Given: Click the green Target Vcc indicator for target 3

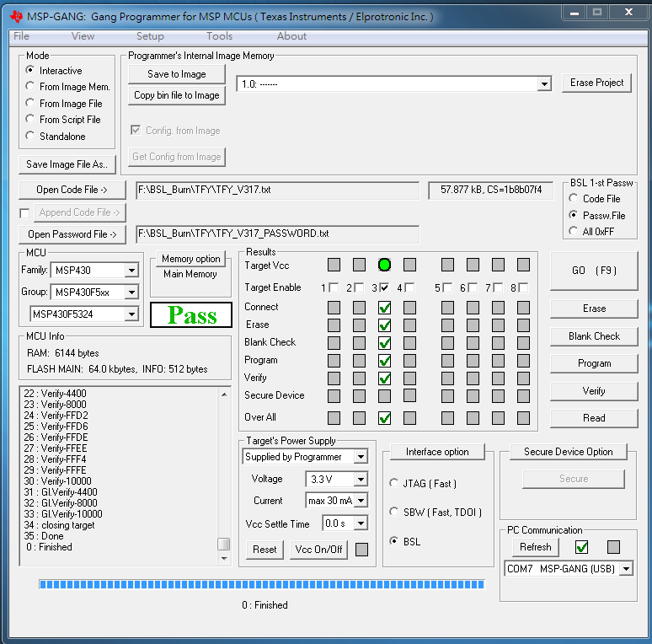Looking at the screenshot, I should [384, 265].
